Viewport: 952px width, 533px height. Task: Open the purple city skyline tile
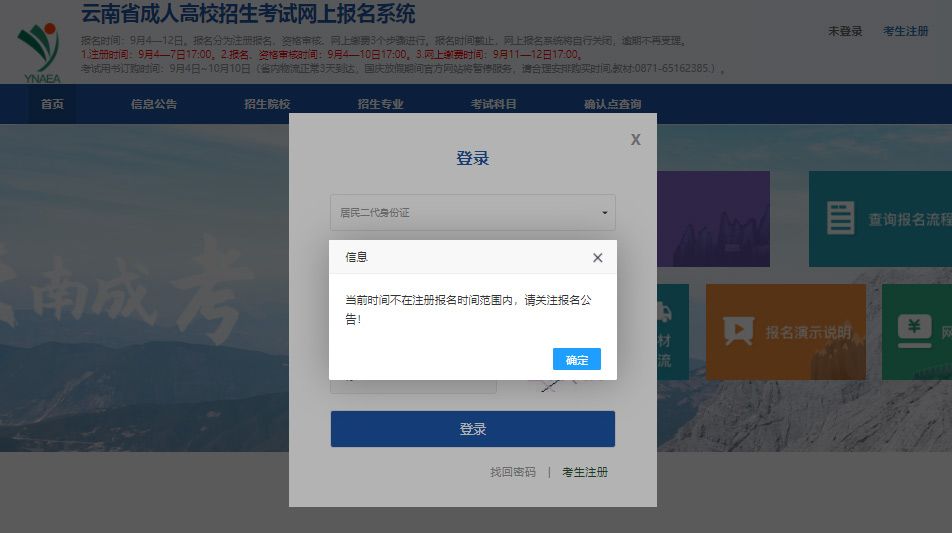click(x=713, y=218)
